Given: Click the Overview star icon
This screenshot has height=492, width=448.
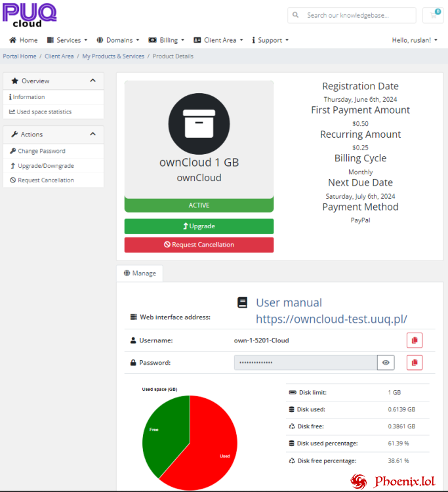Looking at the screenshot, I should [14, 81].
